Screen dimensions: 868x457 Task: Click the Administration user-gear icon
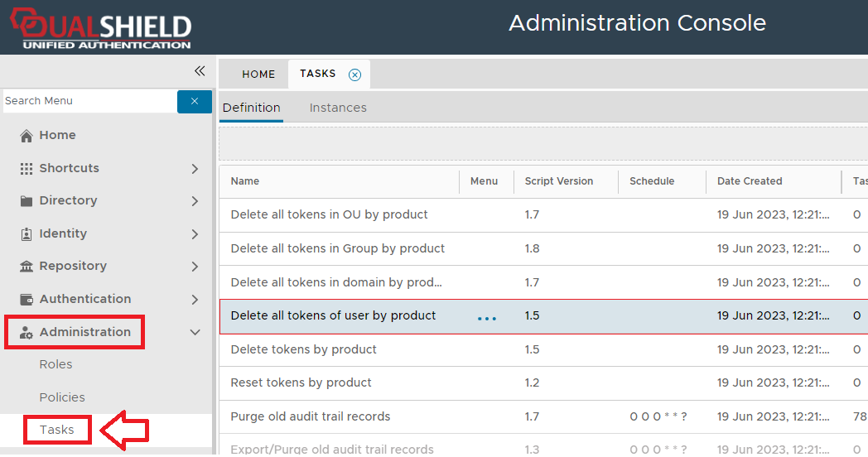tap(27, 333)
